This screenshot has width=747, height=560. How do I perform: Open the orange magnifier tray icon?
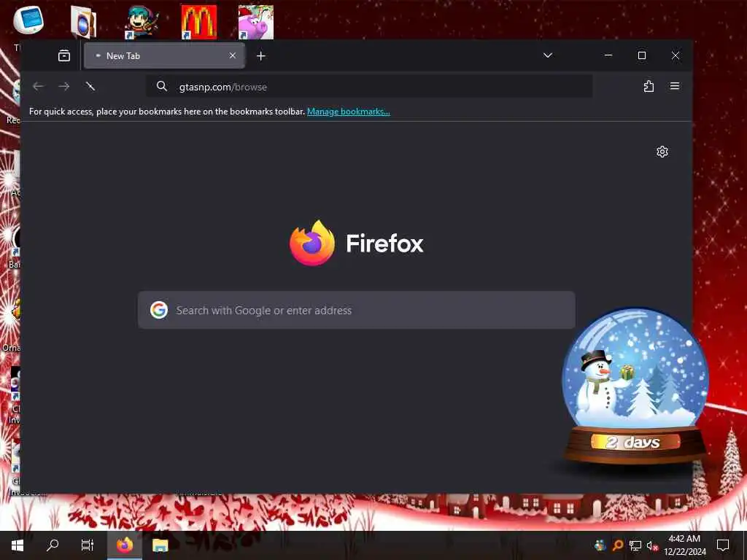[618, 545]
